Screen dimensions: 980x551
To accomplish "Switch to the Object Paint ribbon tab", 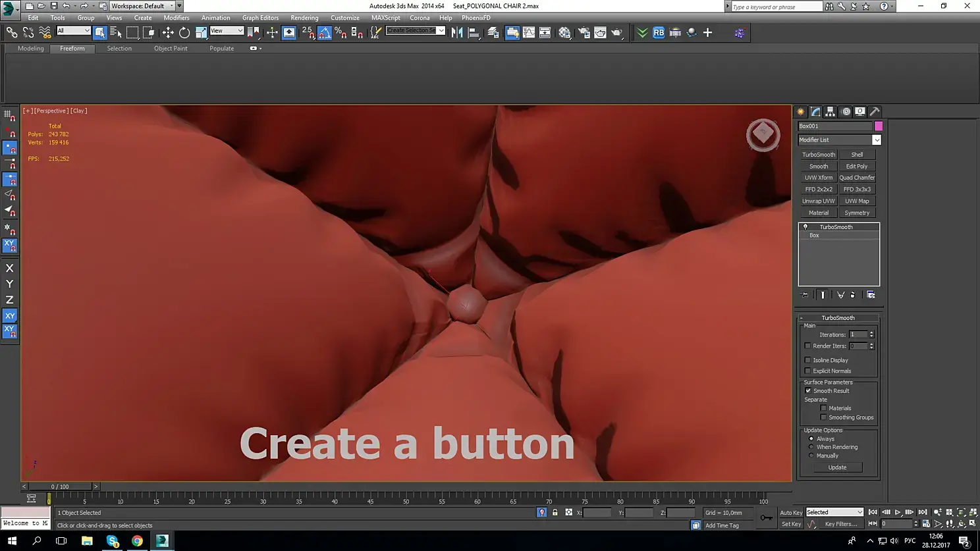I will pyautogui.click(x=171, y=49).
